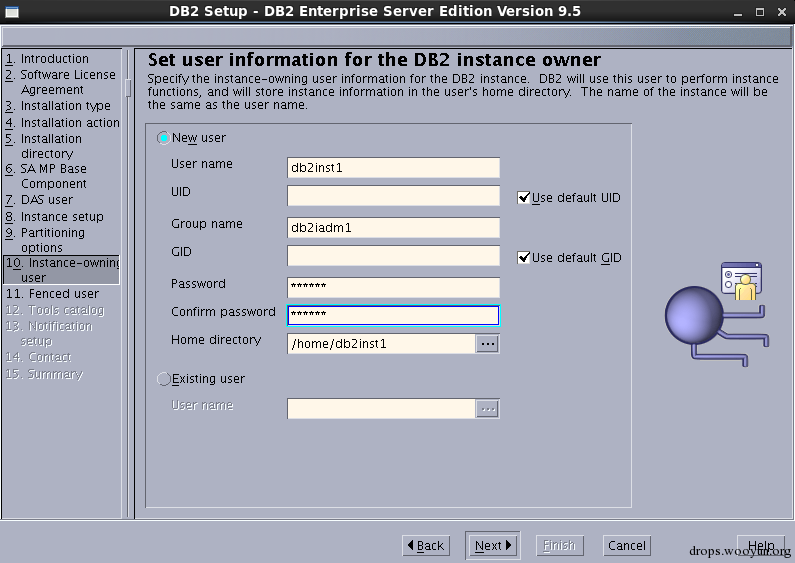
Task: Click the browse button for Existing user name
Action: click(487, 409)
